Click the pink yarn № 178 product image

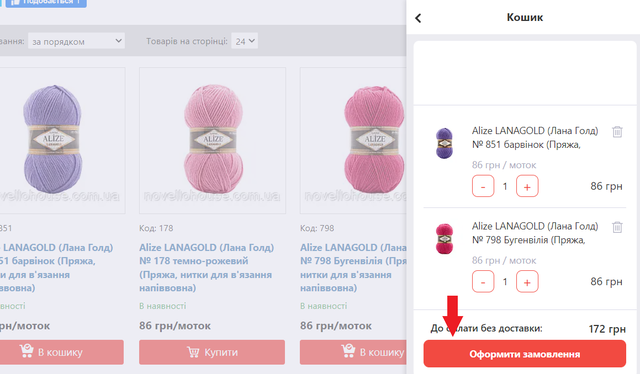pyautogui.click(x=212, y=140)
